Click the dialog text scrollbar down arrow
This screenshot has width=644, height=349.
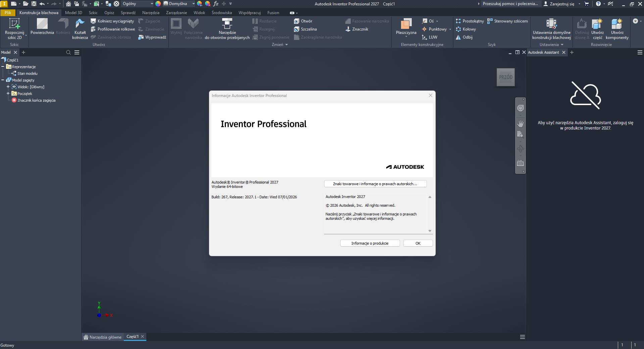point(430,231)
